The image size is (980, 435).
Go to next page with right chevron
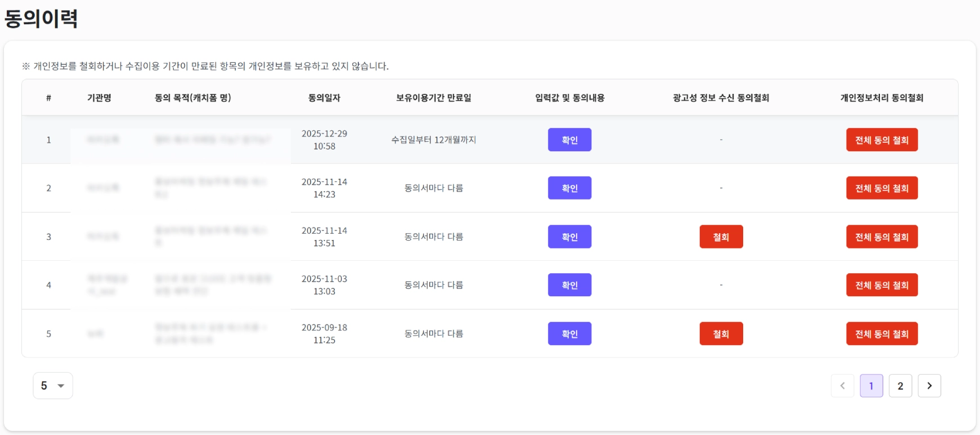point(929,386)
